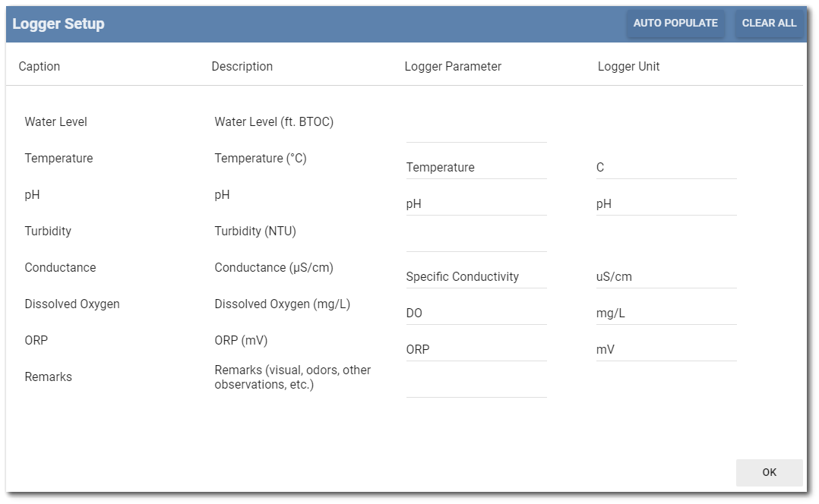Click the Logger Parameter column header
The image size is (819, 504).
(x=453, y=66)
